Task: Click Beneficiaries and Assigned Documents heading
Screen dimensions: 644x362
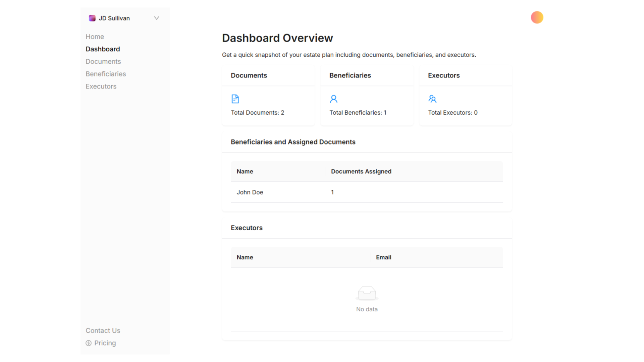Action: 293,142
